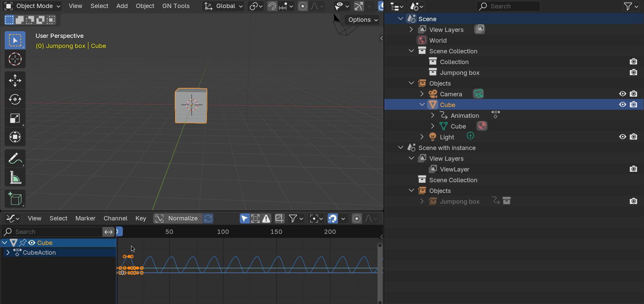Toggle Camera visibility eye icon
644x304 pixels.
[x=623, y=94]
